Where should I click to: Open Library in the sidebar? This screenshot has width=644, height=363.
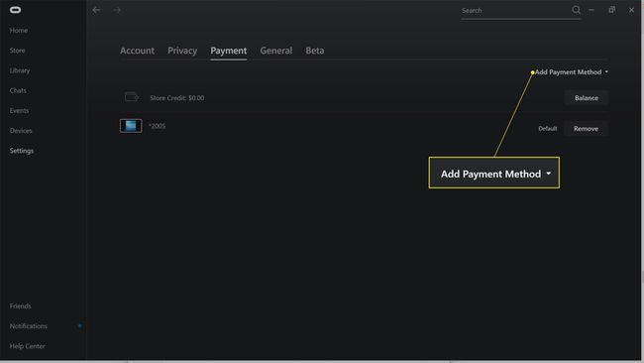tap(20, 70)
